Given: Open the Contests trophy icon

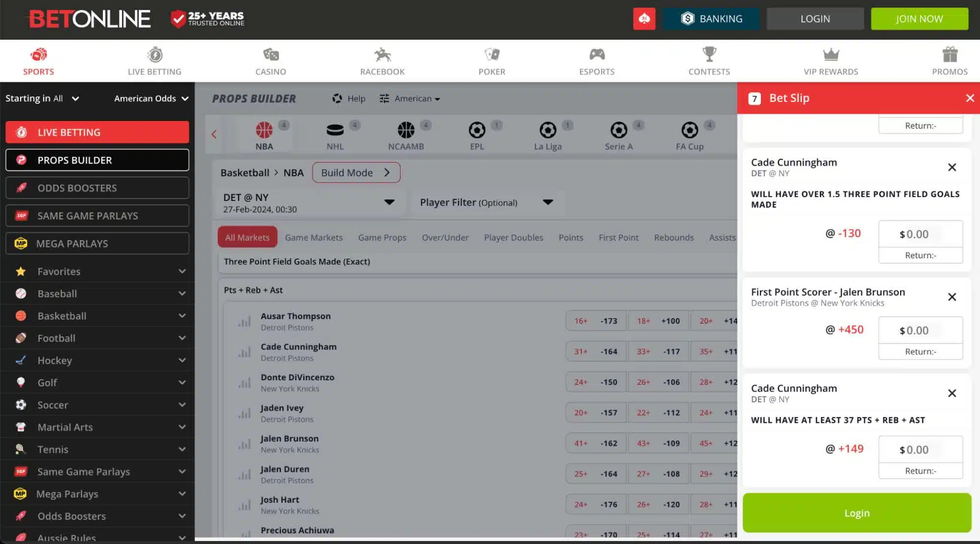Looking at the screenshot, I should coord(709,55).
